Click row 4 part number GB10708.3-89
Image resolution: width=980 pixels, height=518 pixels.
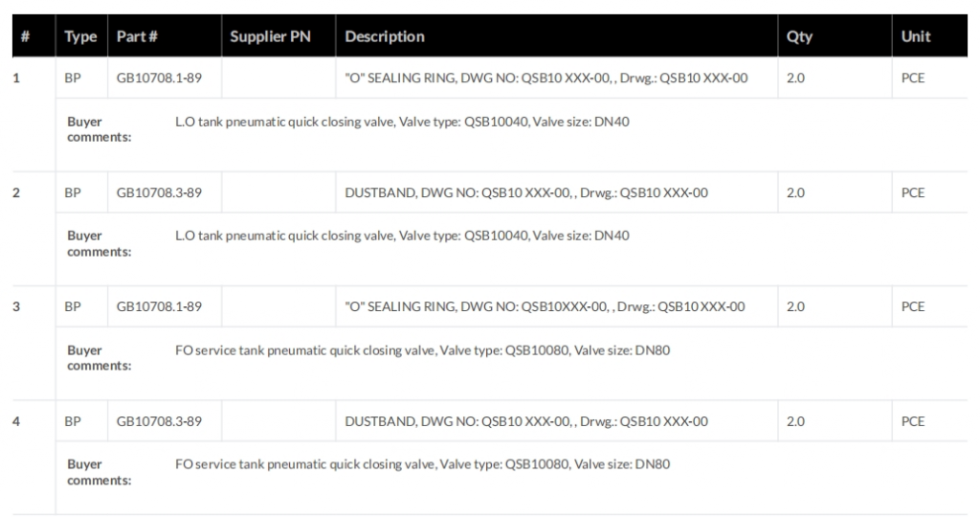[159, 420]
